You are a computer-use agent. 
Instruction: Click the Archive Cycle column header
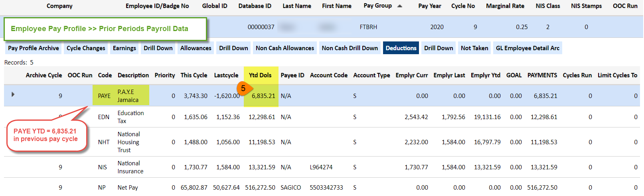click(x=44, y=75)
